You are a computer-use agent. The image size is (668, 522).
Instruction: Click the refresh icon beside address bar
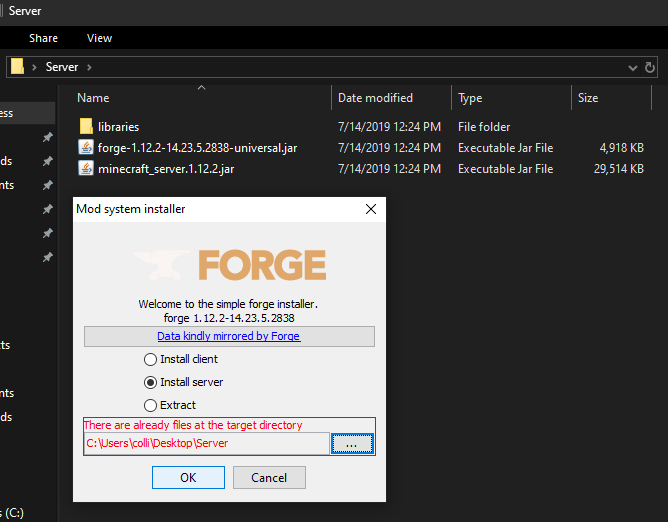tap(651, 67)
